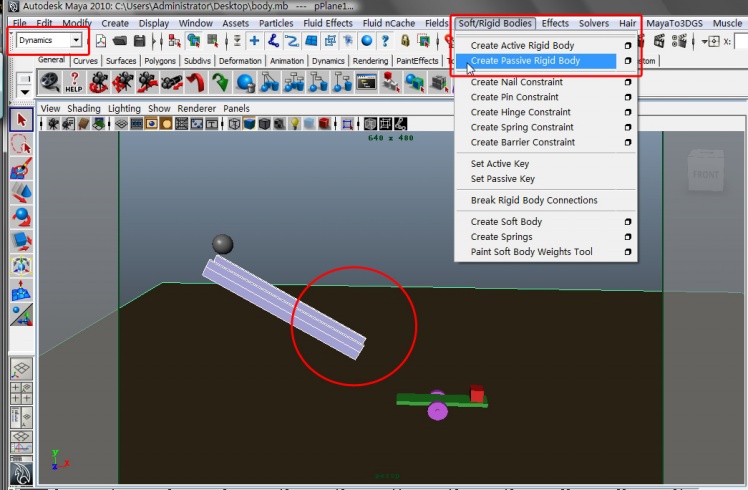The height and width of the screenshot is (490, 748).
Task: Open Create Active Rigid Body options box
Action: 628,45
